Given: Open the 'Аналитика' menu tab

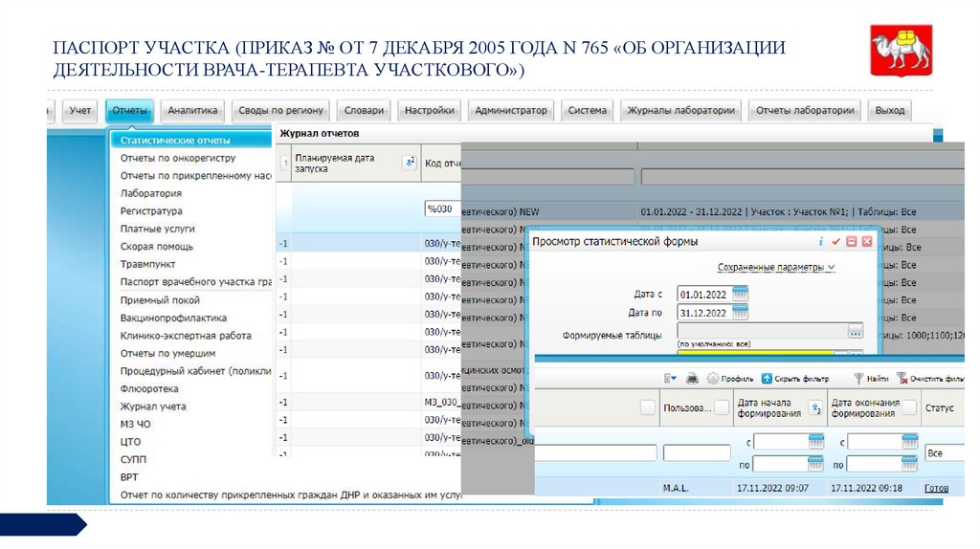Looking at the screenshot, I should pyautogui.click(x=193, y=111).
